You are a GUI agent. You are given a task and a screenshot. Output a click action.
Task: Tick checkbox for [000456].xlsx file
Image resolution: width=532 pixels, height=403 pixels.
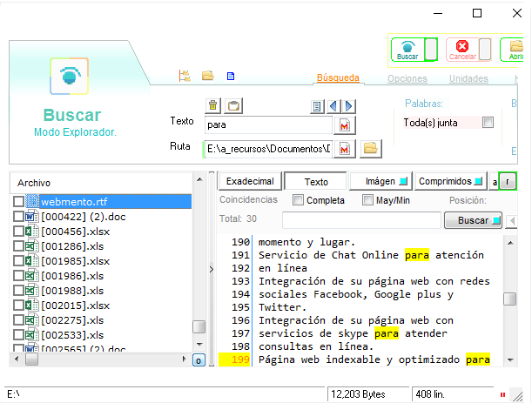[x=19, y=232]
